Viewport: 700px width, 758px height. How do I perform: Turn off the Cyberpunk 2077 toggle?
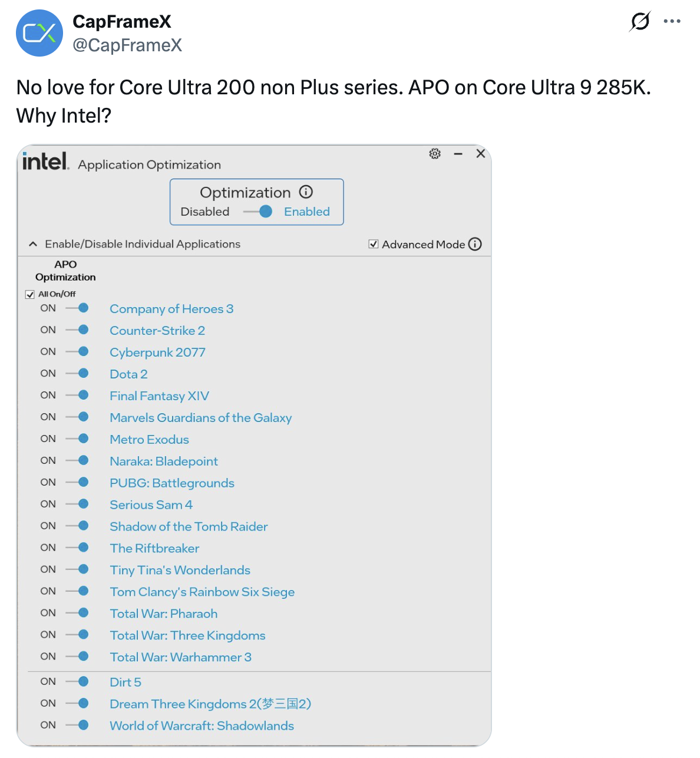[x=77, y=351]
